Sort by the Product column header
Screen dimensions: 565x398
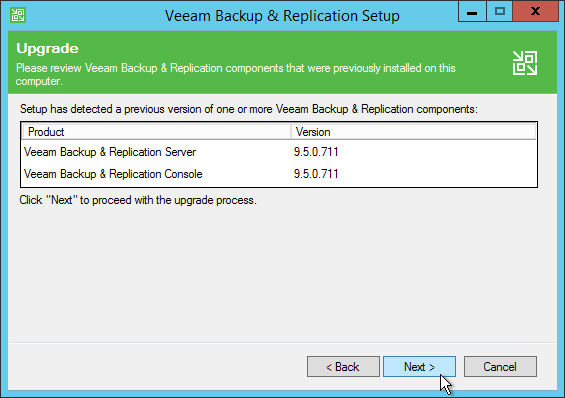tap(156, 132)
